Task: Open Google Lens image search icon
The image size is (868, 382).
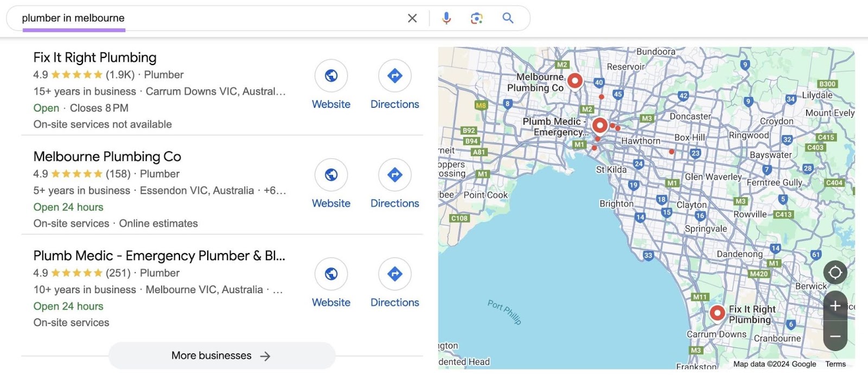Action: click(x=477, y=18)
